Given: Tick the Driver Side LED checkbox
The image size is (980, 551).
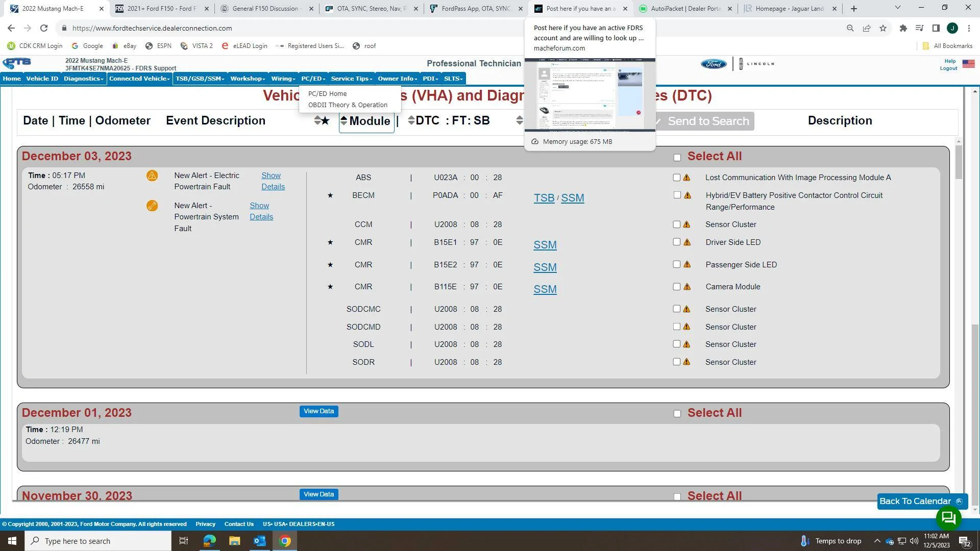Looking at the screenshot, I should 676,242.
